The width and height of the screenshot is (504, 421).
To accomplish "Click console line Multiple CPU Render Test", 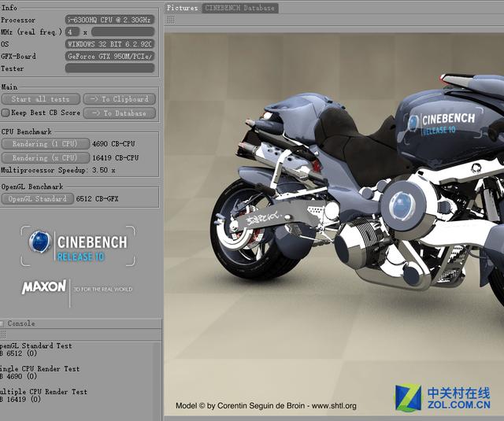I will tap(43, 392).
